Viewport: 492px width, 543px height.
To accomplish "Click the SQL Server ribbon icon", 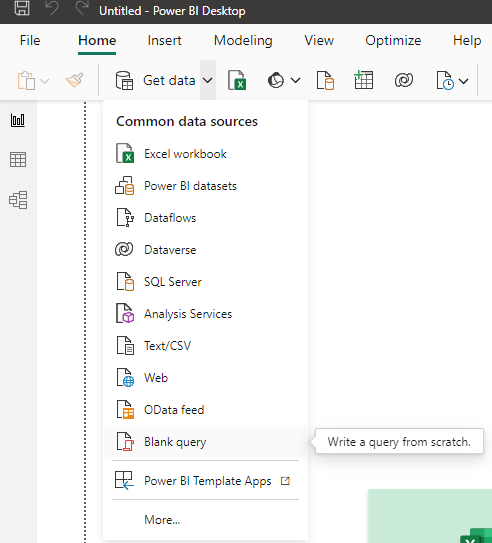I will tap(325, 80).
